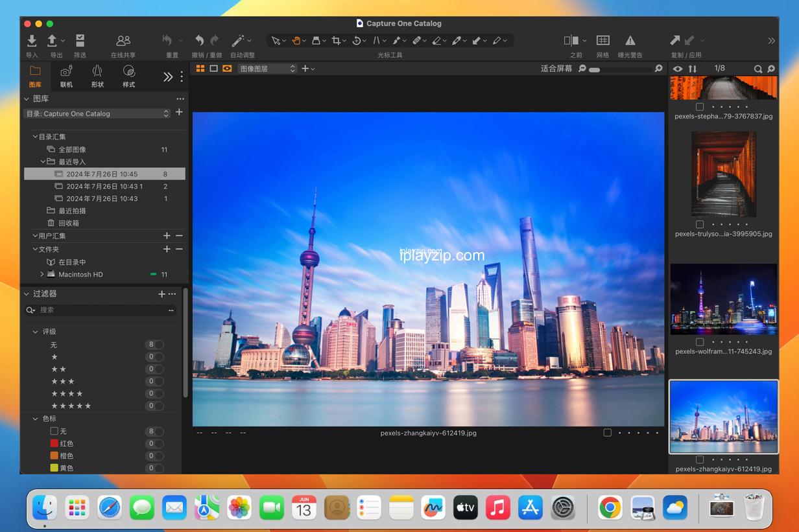Switch to the Shape (形状) panel
The width and height of the screenshot is (799, 532).
point(97,76)
